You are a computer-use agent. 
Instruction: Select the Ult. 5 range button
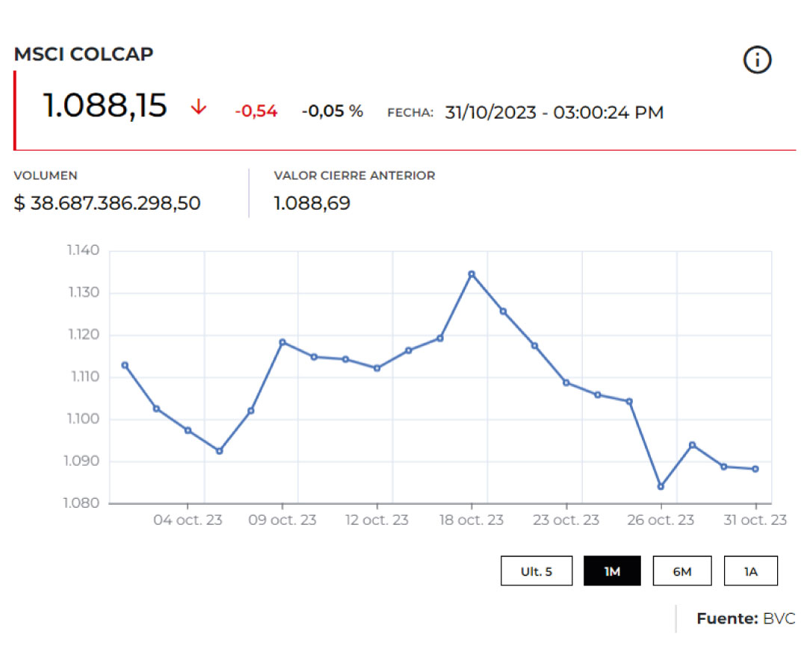point(537,571)
